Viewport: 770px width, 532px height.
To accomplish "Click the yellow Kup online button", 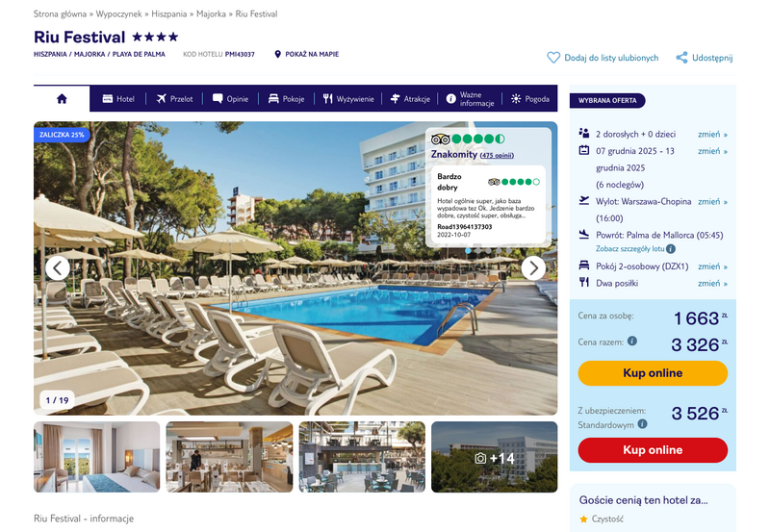I will click(x=653, y=373).
